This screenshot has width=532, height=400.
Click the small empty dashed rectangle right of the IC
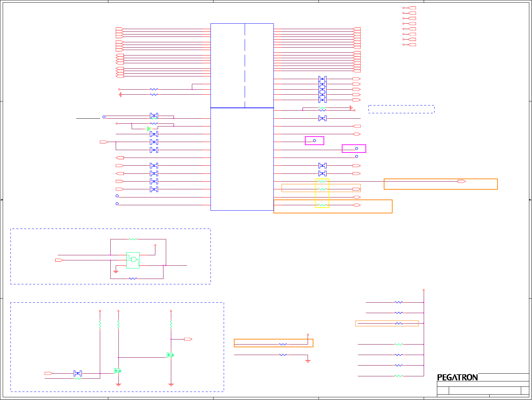click(x=401, y=109)
